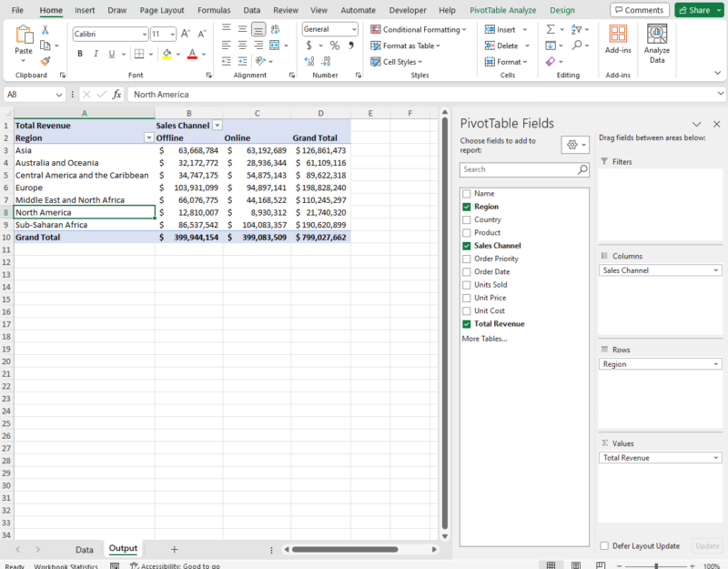Click the Share button
Image resolution: width=728 pixels, height=569 pixels.
(697, 9)
